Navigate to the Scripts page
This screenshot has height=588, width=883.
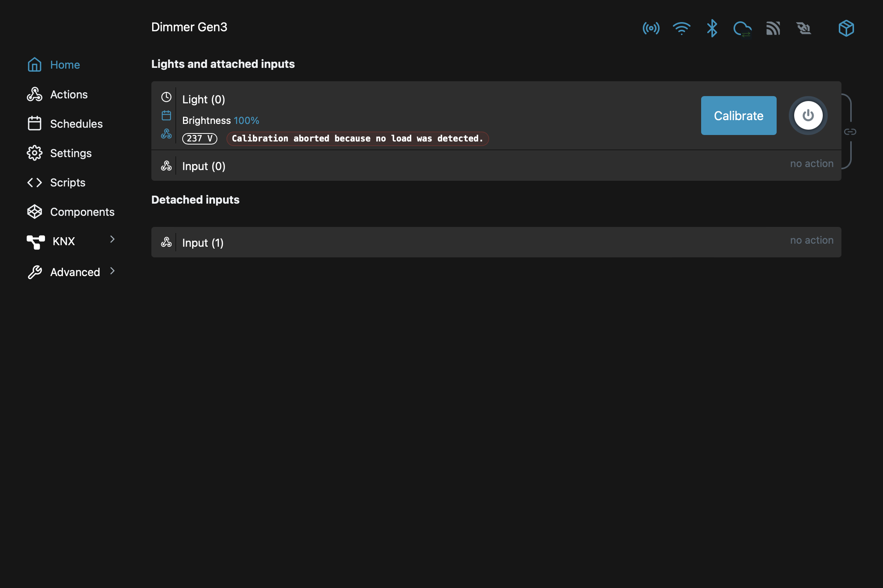[67, 182]
